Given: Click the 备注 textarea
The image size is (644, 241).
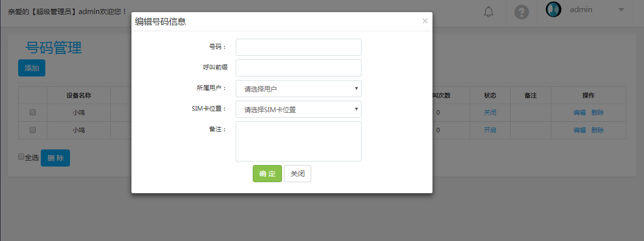Looking at the screenshot, I should 298,141.
